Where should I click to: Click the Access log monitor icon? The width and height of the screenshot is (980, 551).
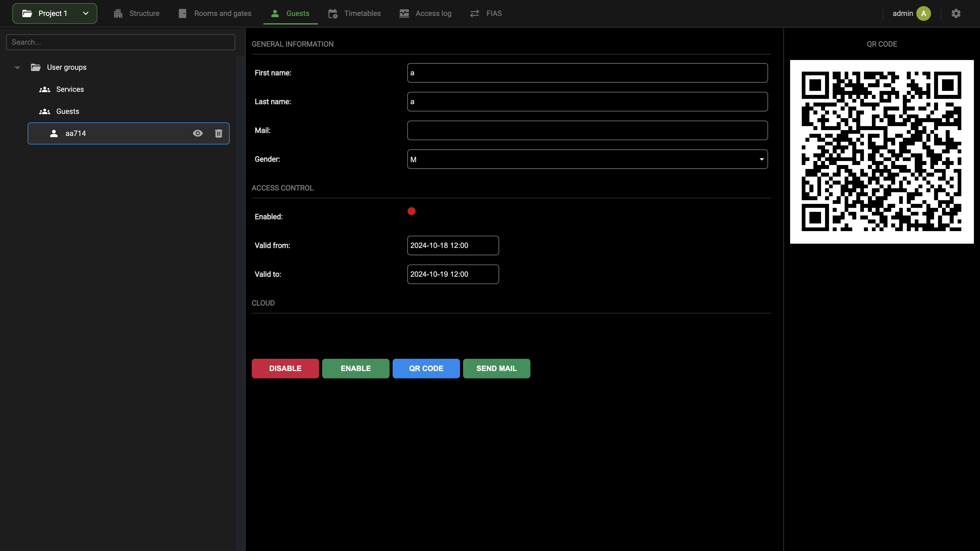404,13
